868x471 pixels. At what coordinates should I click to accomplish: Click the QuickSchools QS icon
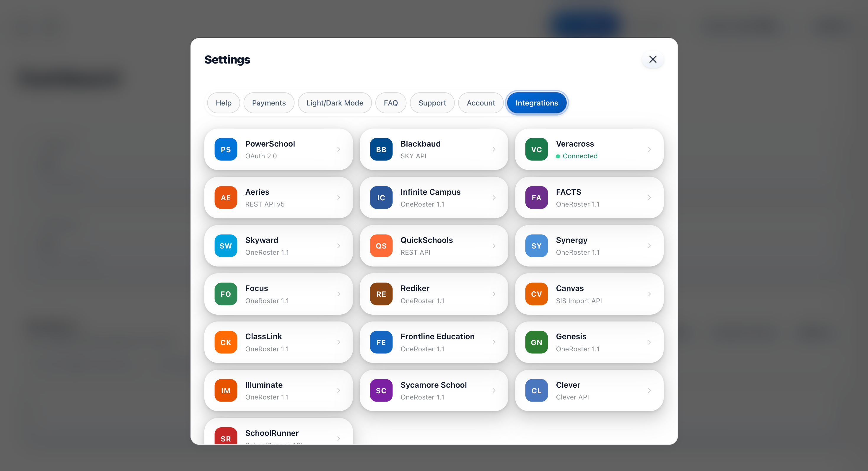381,246
